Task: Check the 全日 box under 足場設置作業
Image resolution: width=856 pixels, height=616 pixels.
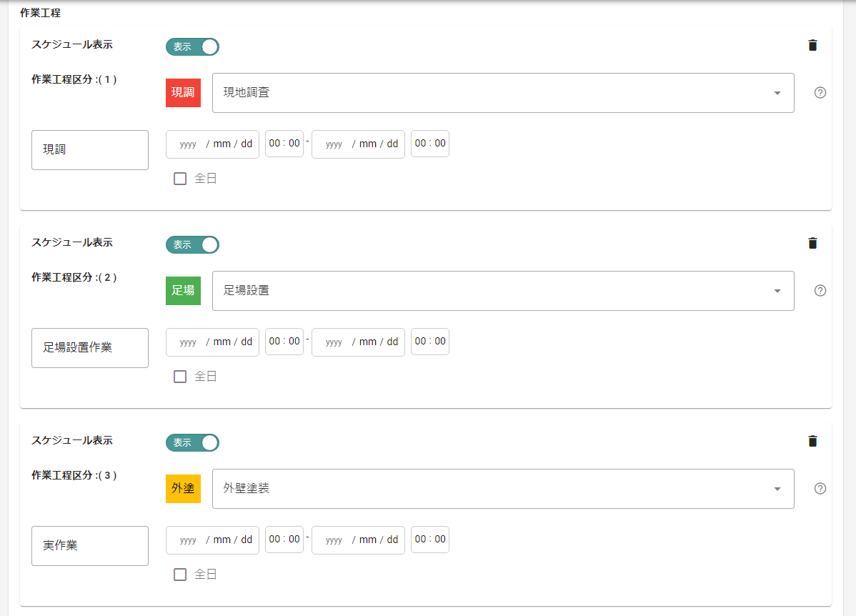Action: (x=180, y=377)
